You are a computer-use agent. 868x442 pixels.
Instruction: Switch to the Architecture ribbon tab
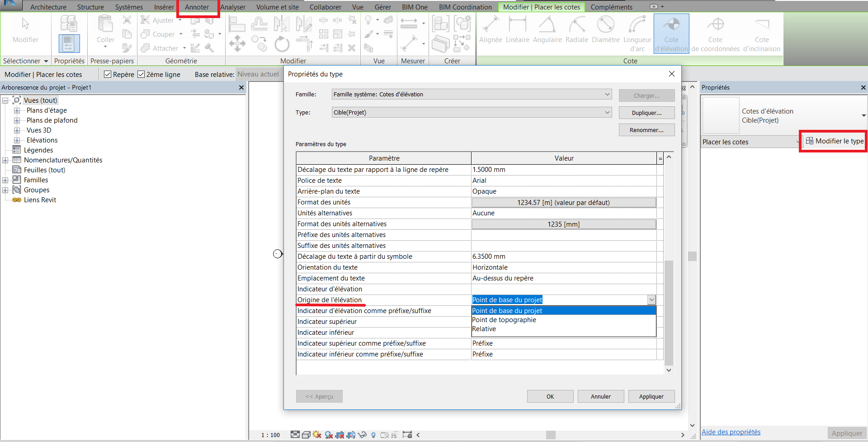48,7
